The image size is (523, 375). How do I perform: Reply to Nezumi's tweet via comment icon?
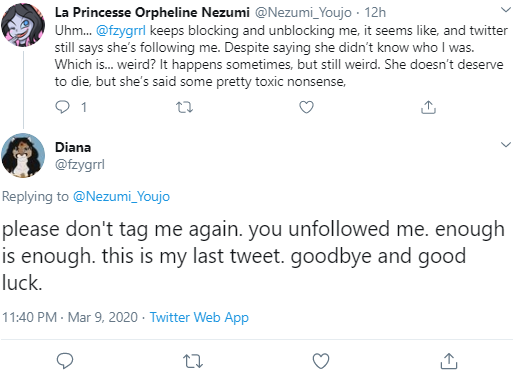pos(62,107)
